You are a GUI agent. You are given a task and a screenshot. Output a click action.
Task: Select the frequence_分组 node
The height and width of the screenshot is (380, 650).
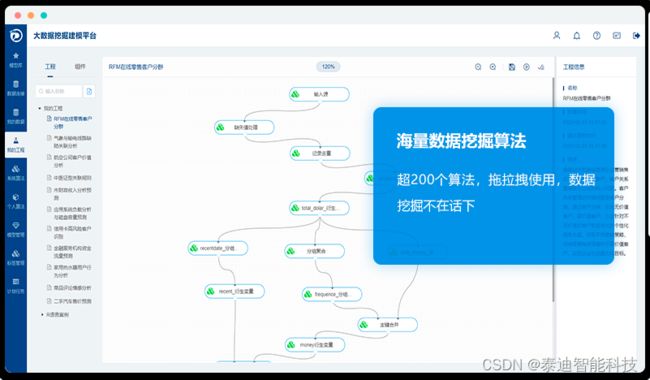[x=332, y=294]
